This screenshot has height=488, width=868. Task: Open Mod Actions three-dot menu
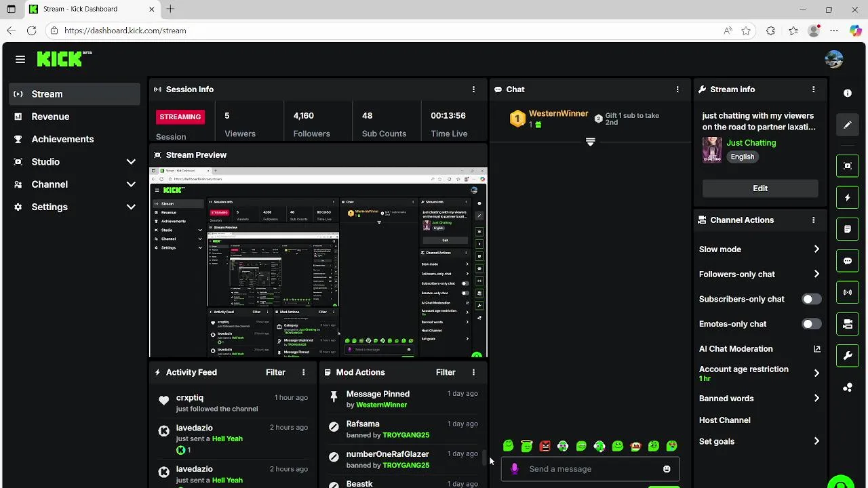pyautogui.click(x=473, y=372)
